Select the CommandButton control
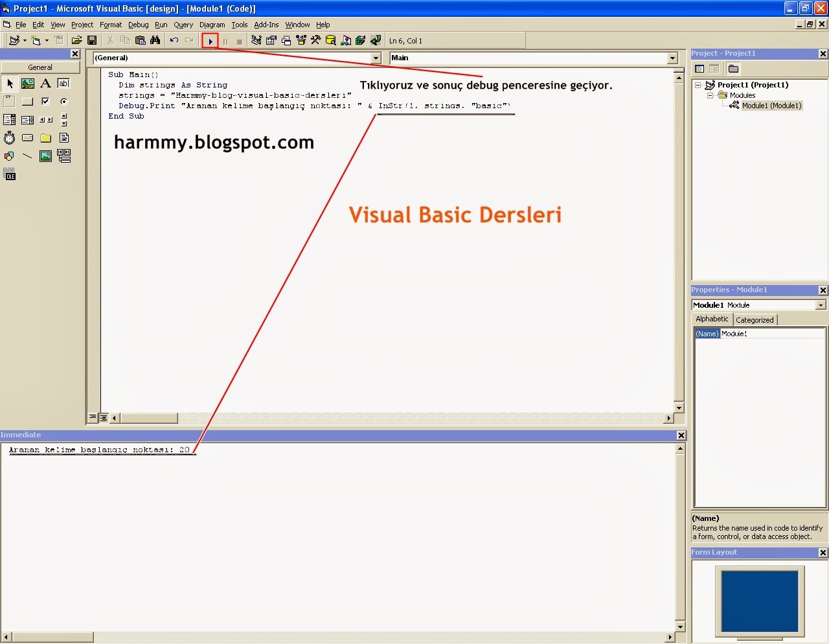 [x=27, y=101]
